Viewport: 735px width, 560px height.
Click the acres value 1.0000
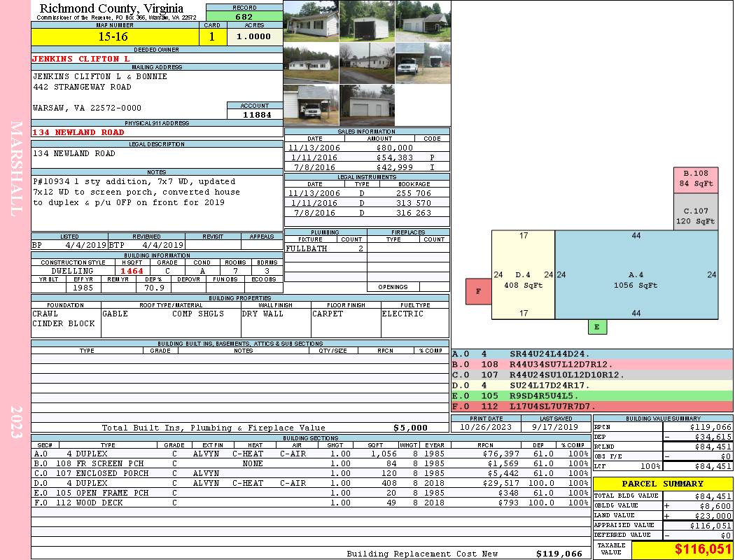[x=254, y=36]
